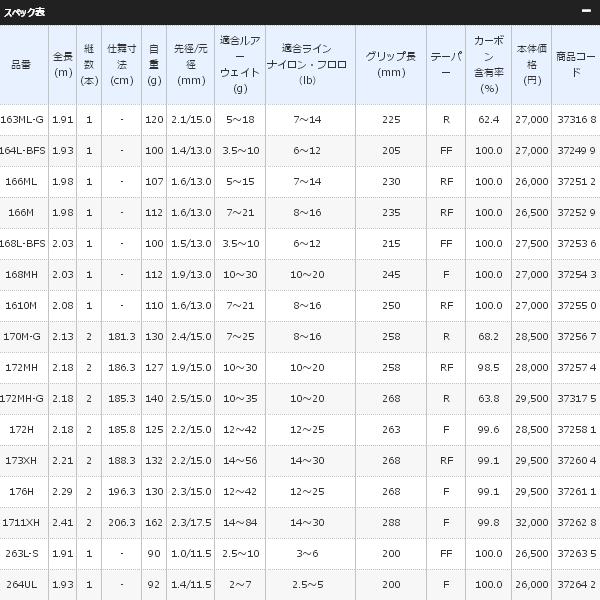Select the 163ML-G model row name
600x600 pixels.
(22, 119)
